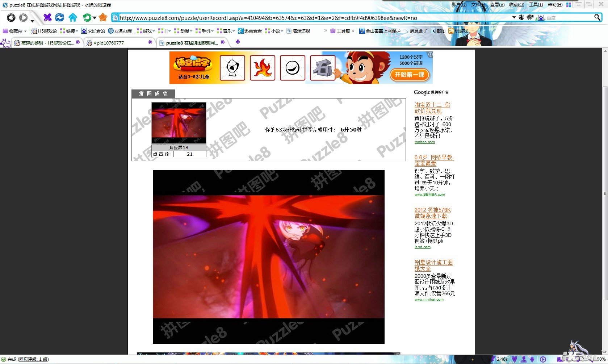
Task: Open a new tab with purple plus
Action: [238, 42]
